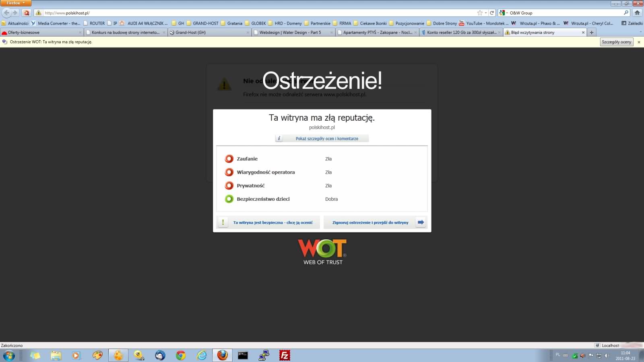Go back with the Back arrow button
The width and height of the screenshot is (644, 362).
click(6, 13)
